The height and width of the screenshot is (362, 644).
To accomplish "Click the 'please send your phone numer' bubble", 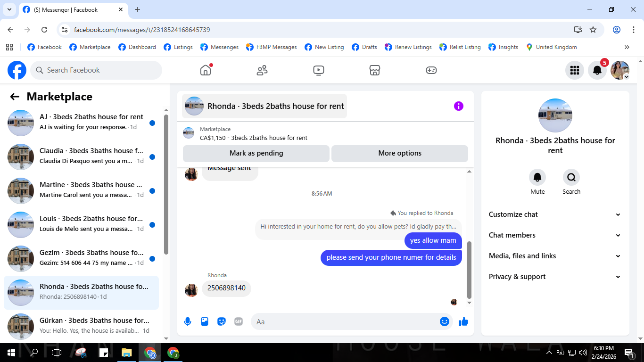I will (x=391, y=257).
